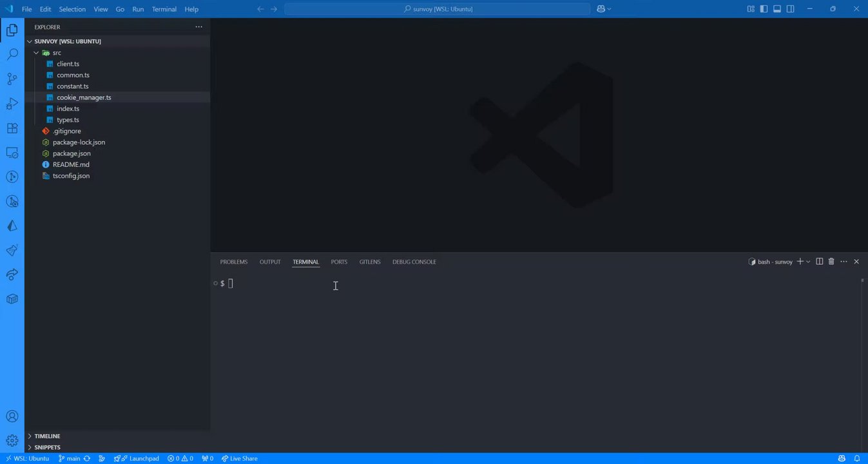Open the Copilot chat icon in title bar
This screenshot has height=464, width=868.
point(601,9)
